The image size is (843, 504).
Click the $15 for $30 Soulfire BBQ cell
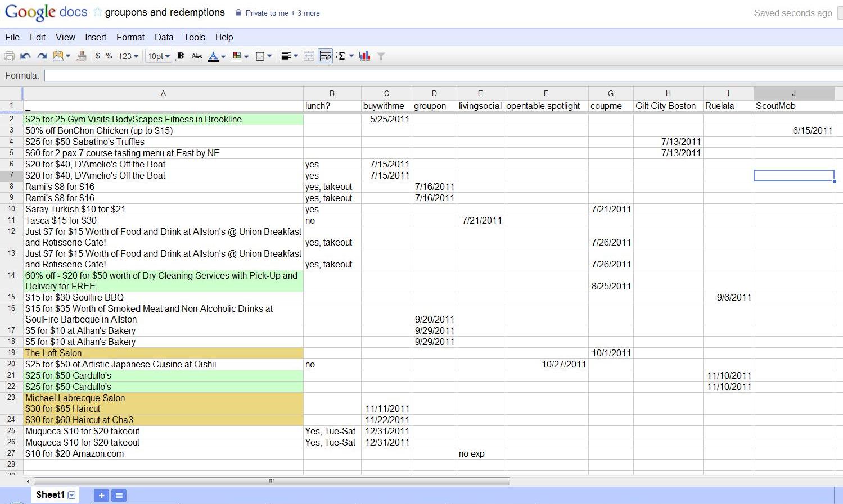point(163,297)
